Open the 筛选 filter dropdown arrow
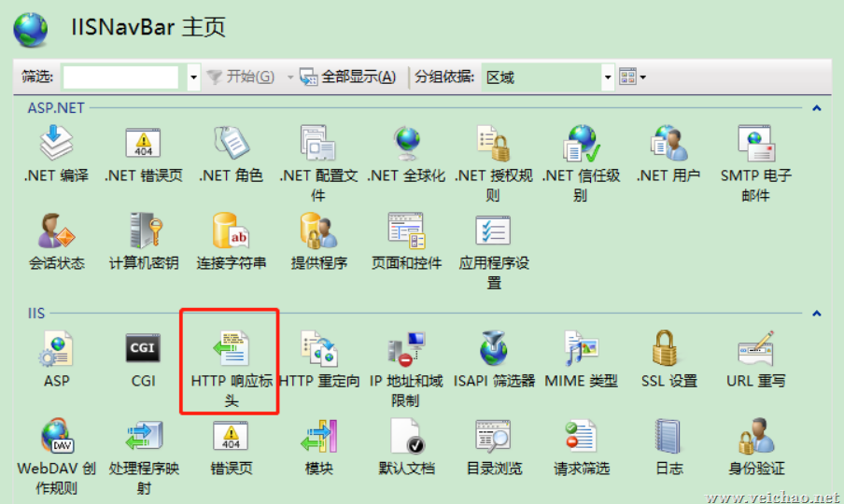Viewport: 844px width, 504px height. coord(193,77)
